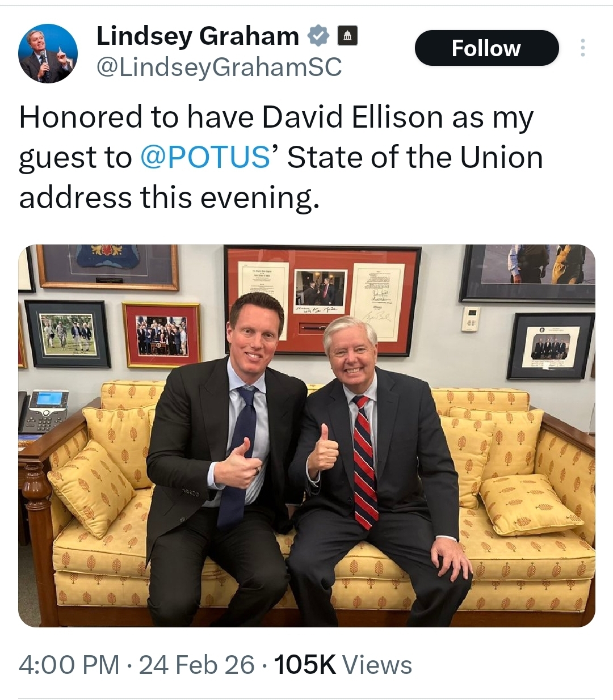The image size is (613, 700).
Task: Open the 105K view count
Action: [305, 664]
